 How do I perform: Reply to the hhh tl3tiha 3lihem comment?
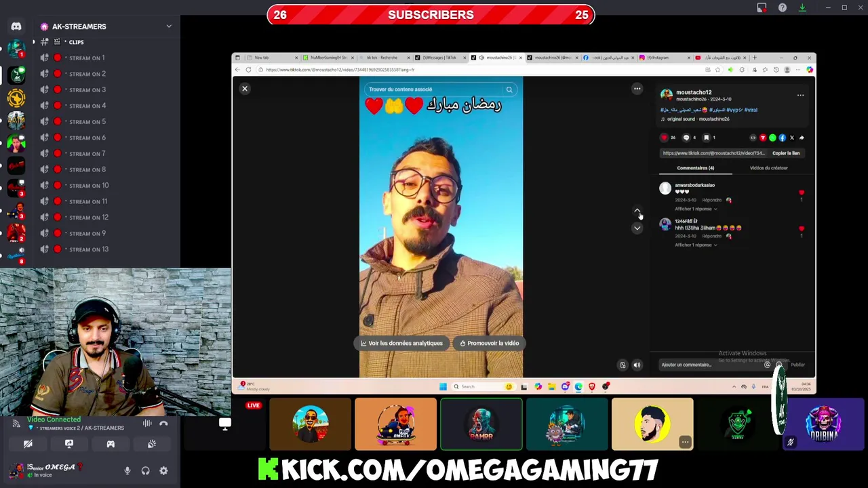click(712, 236)
